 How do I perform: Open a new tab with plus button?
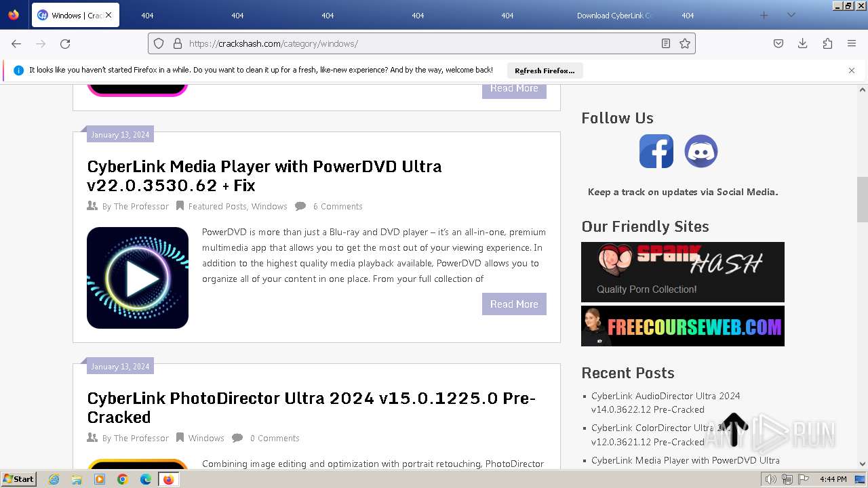point(764,15)
